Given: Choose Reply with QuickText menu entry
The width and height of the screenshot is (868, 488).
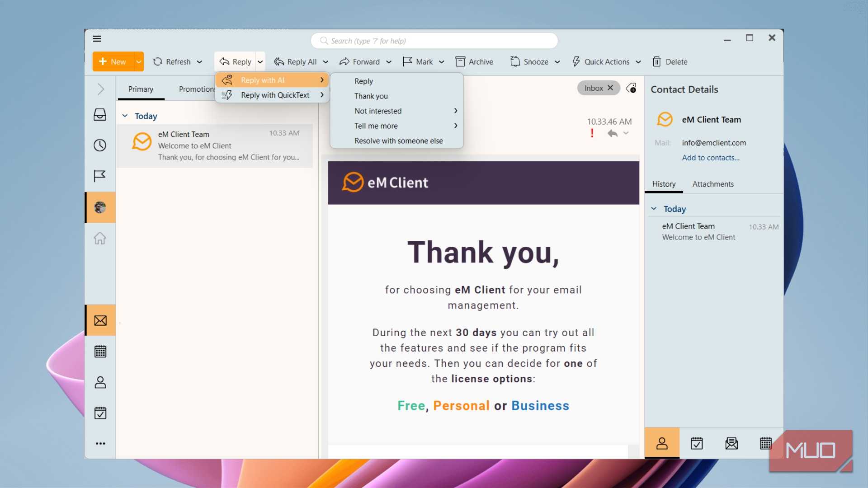Looking at the screenshot, I should click(x=273, y=95).
